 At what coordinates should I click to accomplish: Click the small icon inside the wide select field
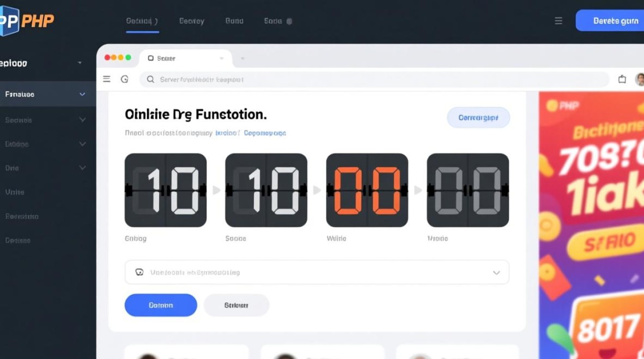139,272
